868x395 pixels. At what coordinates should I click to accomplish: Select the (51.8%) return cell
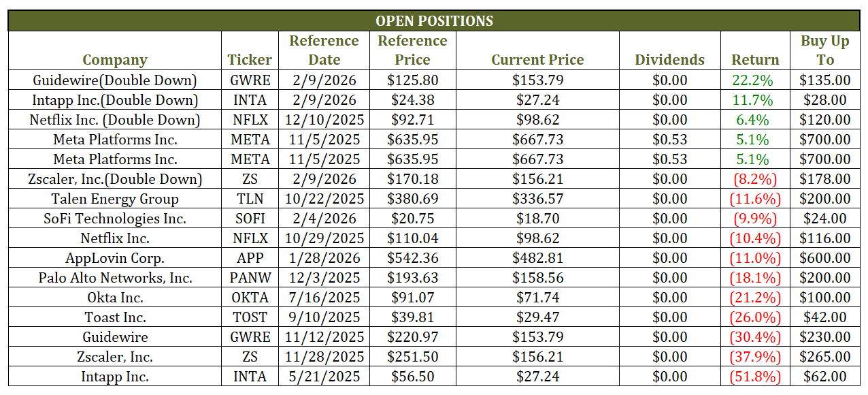click(x=754, y=377)
